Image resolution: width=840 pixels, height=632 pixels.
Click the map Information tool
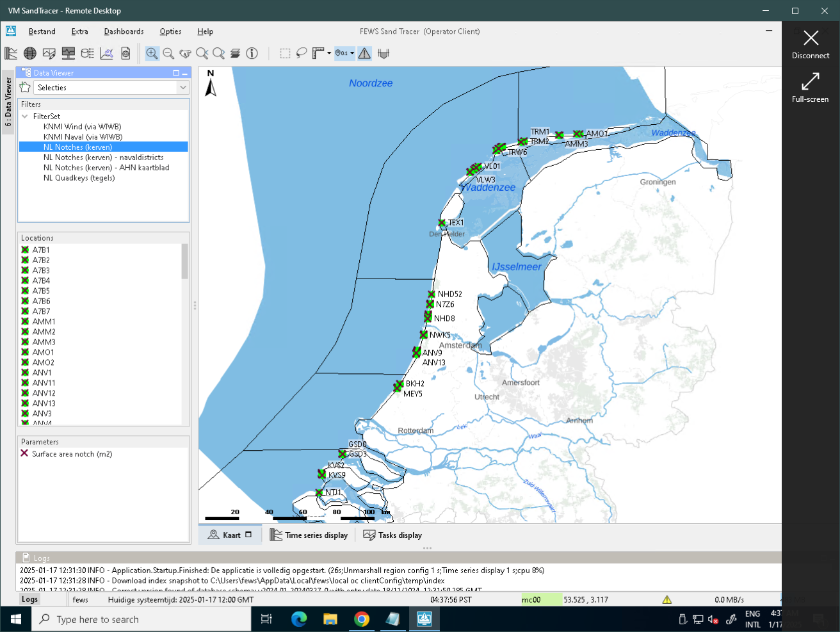[x=252, y=53]
